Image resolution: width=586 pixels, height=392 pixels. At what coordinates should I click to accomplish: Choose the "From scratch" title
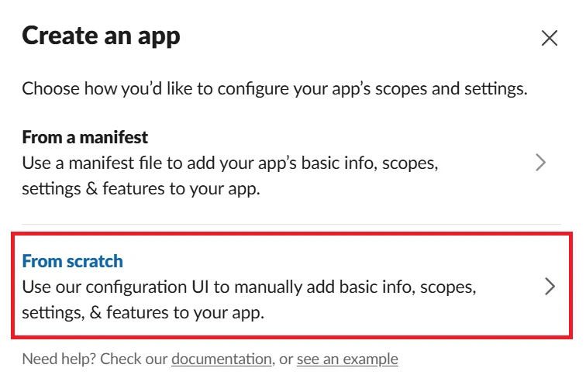click(x=72, y=261)
